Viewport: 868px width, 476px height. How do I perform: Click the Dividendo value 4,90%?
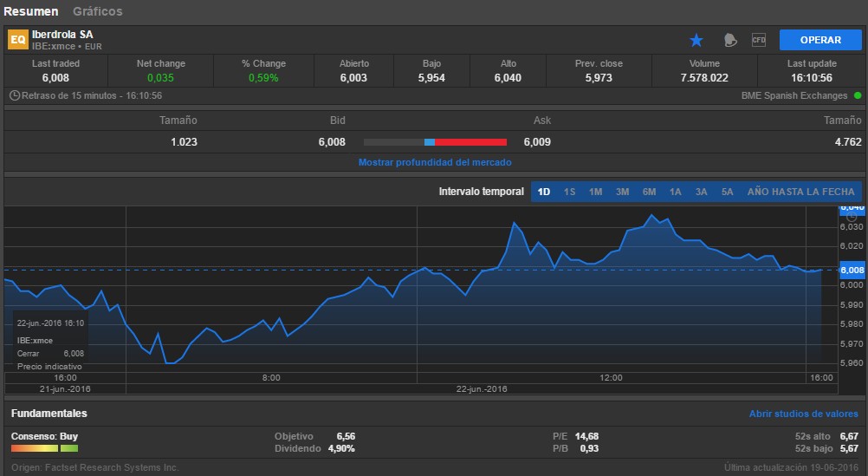[x=341, y=448]
